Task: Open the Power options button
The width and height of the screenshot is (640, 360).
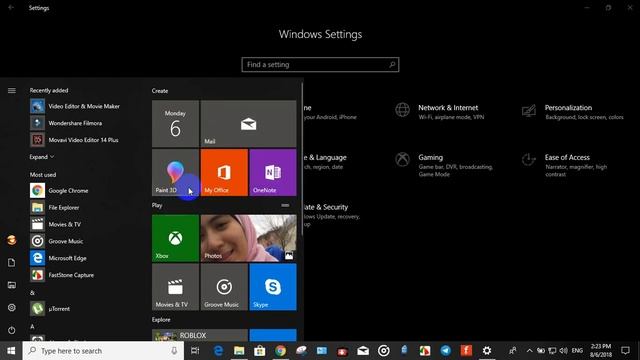Action: [11, 330]
